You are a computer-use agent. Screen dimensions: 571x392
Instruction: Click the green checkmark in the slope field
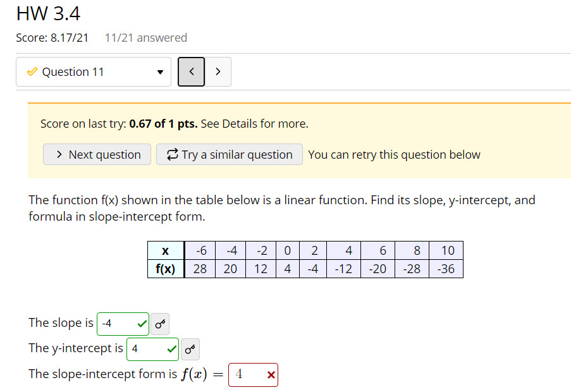140,323
